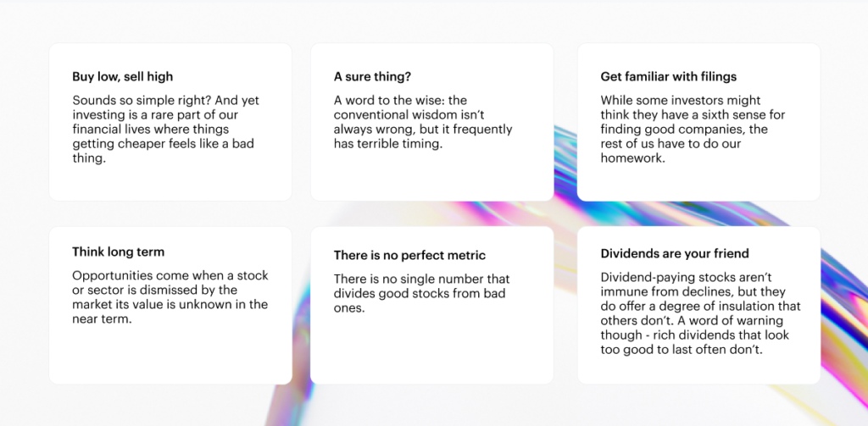
Task: Click the word "homework" in the filings card
Action: click(632, 158)
